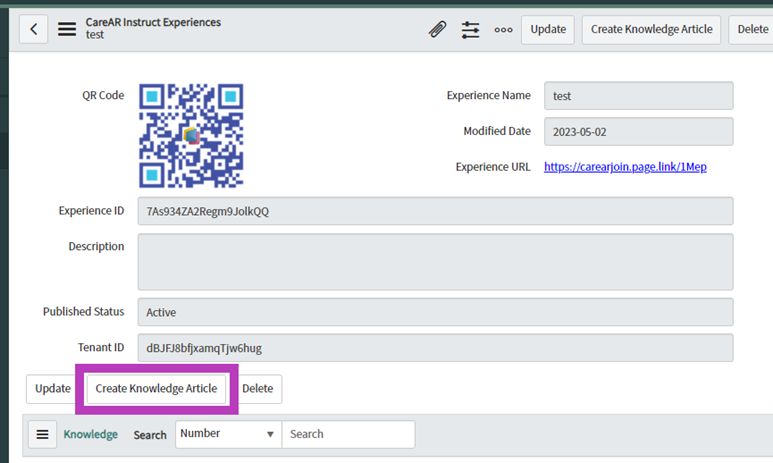Click the highlighted Create Knowledge Article button
Screen dimensions: 773x463
(x=156, y=388)
